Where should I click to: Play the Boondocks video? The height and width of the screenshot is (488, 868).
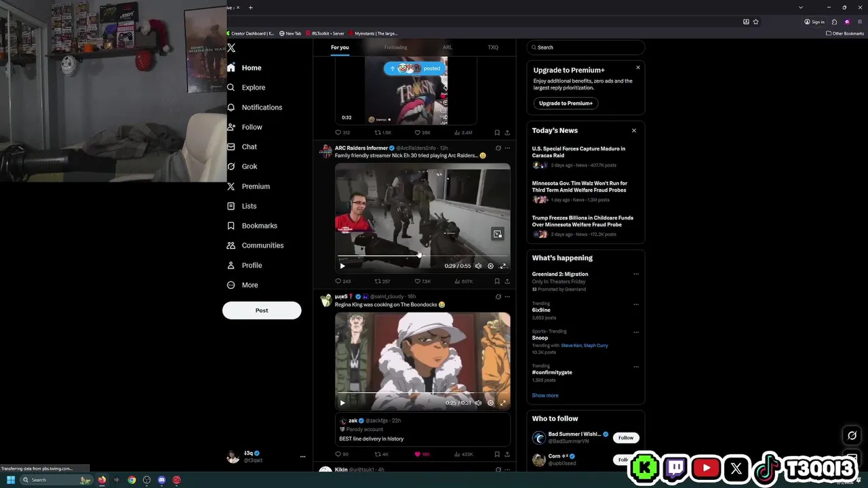point(342,403)
